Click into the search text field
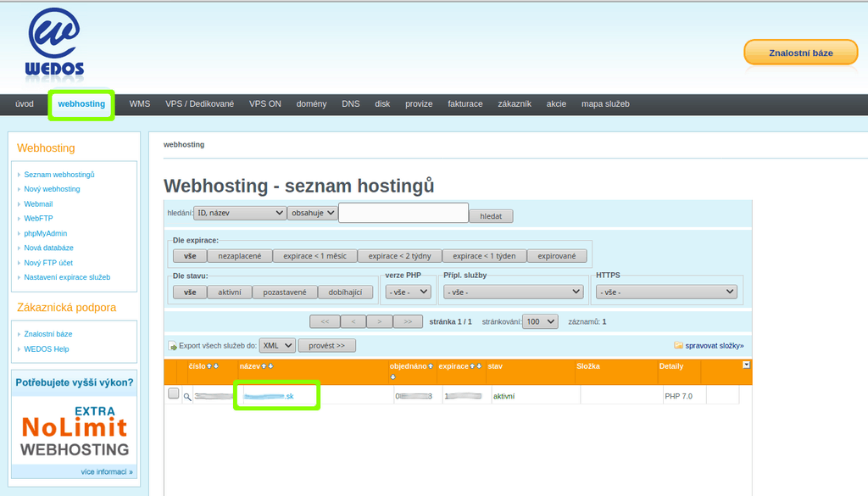 pyautogui.click(x=403, y=213)
